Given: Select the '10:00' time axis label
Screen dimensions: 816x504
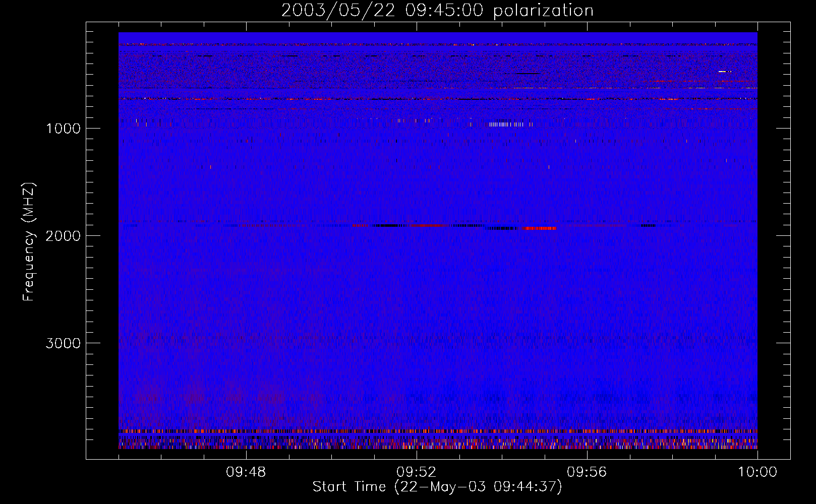Looking at the screenshot, I should pyautogui.click(x=757, y=472).
